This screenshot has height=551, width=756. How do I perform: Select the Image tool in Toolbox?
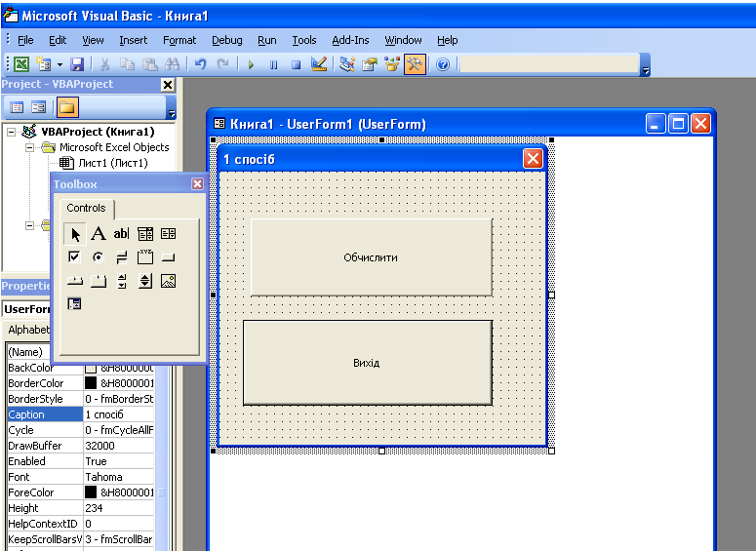(x=168, y=281)
